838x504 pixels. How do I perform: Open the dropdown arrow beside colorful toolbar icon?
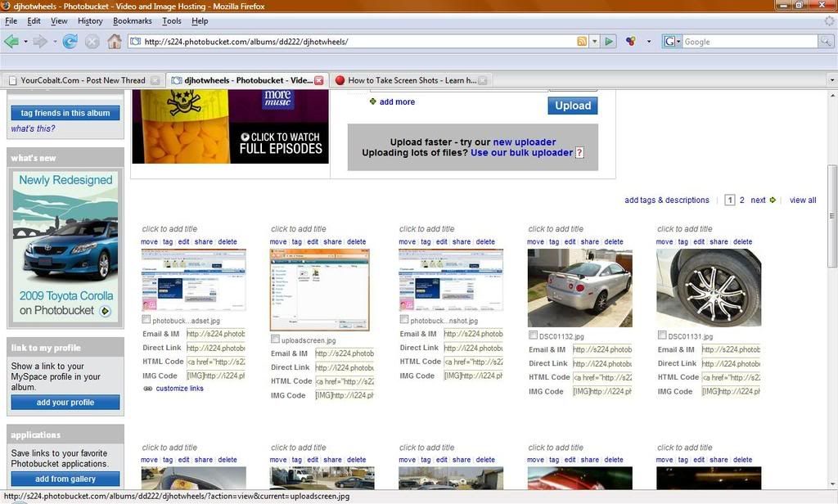(x=649, y=42)
